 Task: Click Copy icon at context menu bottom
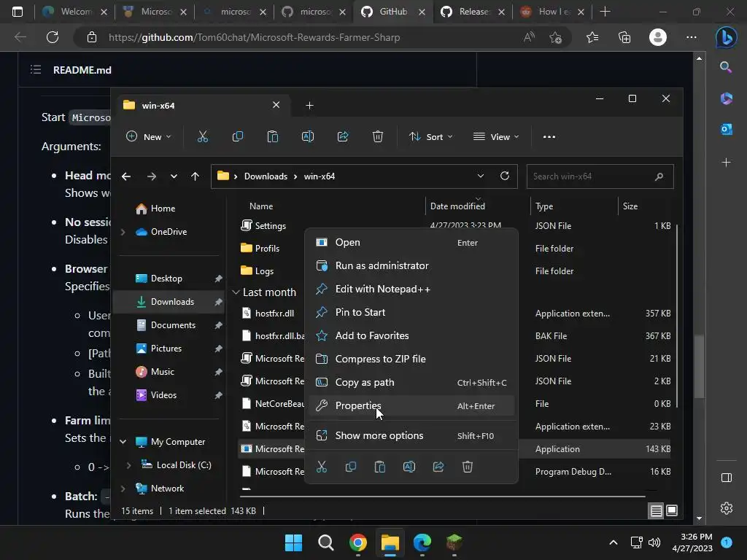351,467
